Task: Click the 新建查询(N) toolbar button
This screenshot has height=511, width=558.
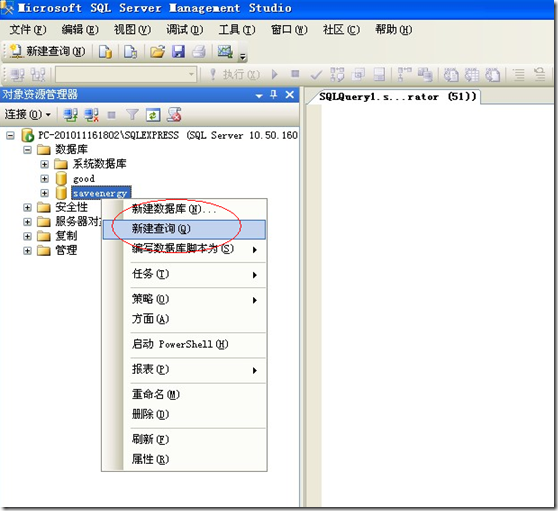Action: tap(48, 51)
